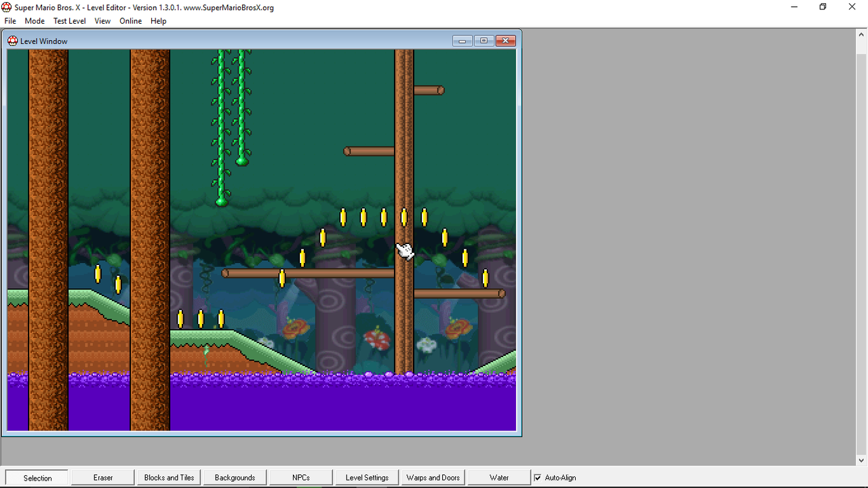
Task: Open the Backgrounds panel
Action: (234, 477)
